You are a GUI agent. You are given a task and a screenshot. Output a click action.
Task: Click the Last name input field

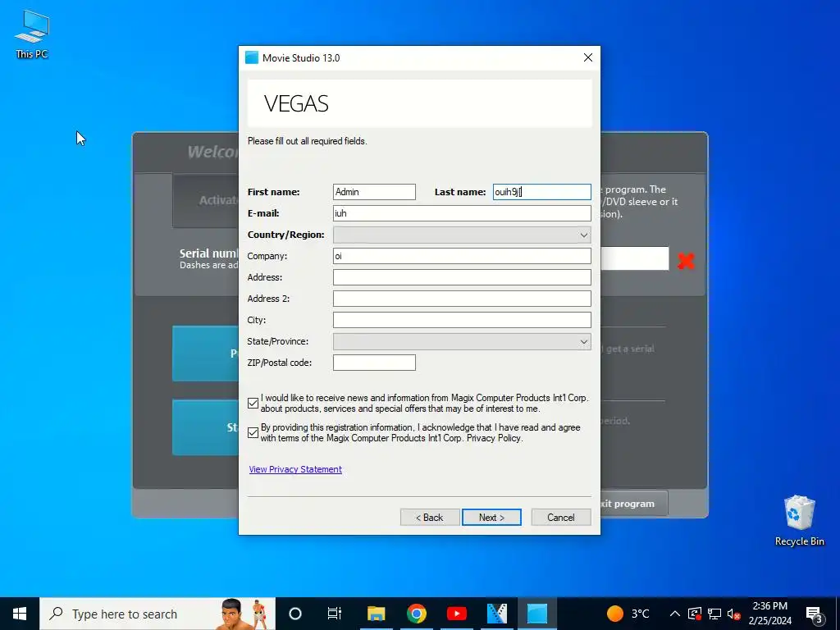(x=541, y=192)
